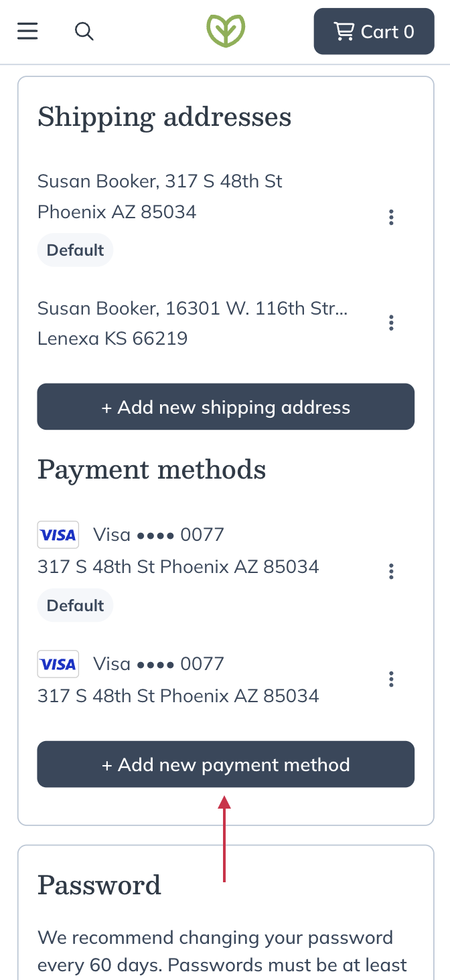Open the Shipping addresses section heading

165,116
